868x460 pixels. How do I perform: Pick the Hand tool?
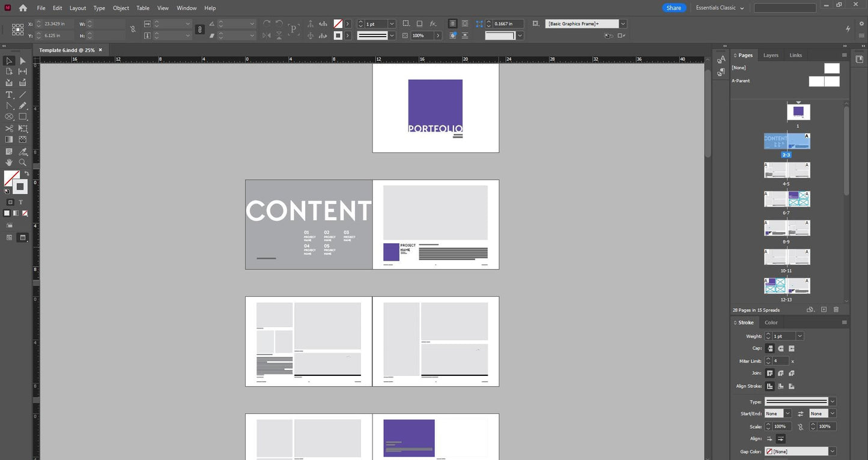(x=9, y=163)
